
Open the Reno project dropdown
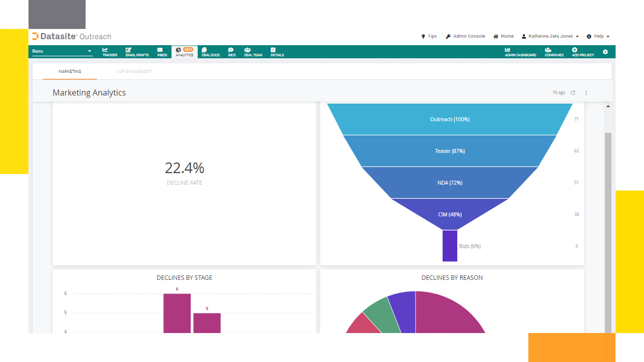point(62,51)
